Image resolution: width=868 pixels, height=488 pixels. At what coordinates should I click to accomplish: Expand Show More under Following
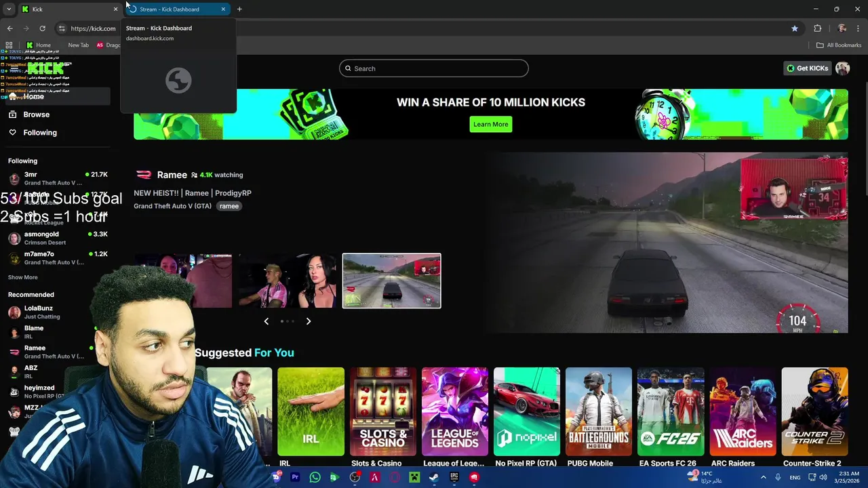tap(23, 277)
